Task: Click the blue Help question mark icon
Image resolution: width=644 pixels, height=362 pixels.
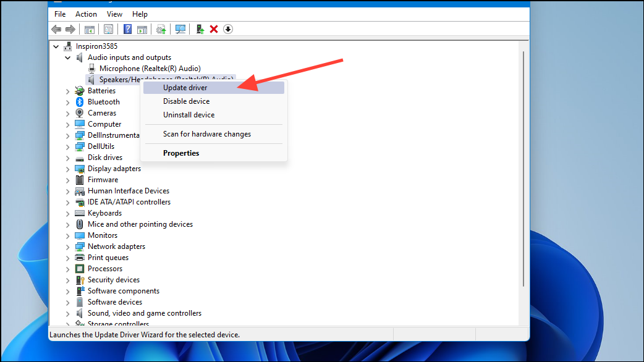Action: click(x=128, y=29)
